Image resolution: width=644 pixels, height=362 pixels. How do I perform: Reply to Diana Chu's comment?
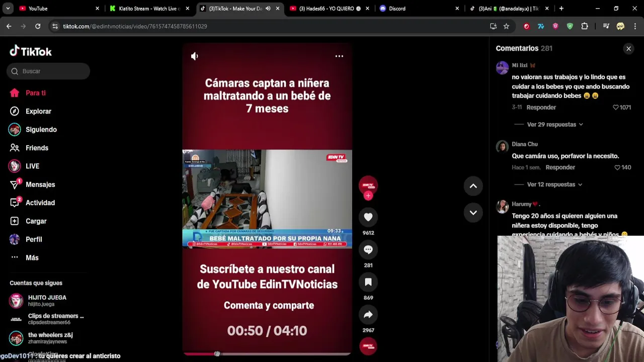pos(560,167)
